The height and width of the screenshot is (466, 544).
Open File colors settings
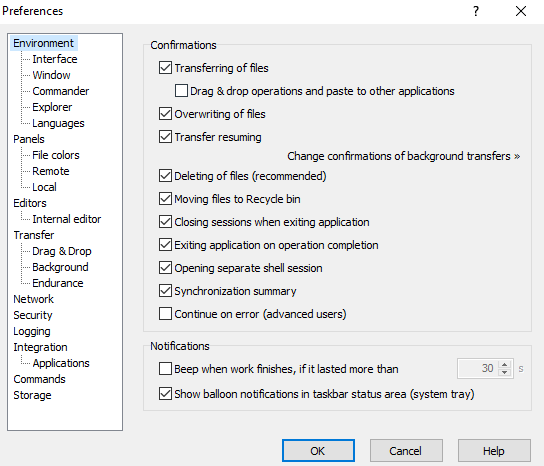pyautogui.click(x=56, y=155)
